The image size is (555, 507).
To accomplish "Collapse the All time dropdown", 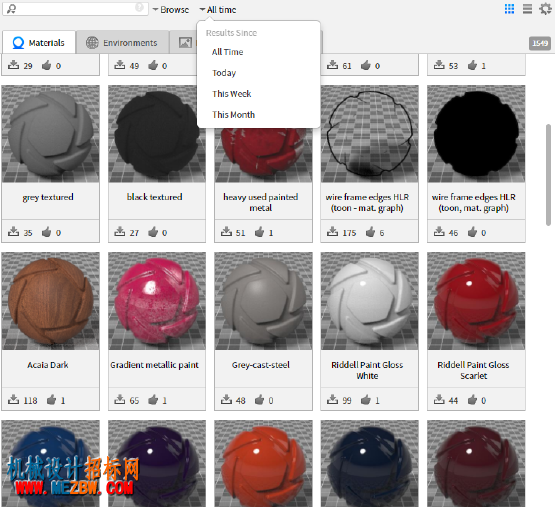I will click(x=217, y=10).
